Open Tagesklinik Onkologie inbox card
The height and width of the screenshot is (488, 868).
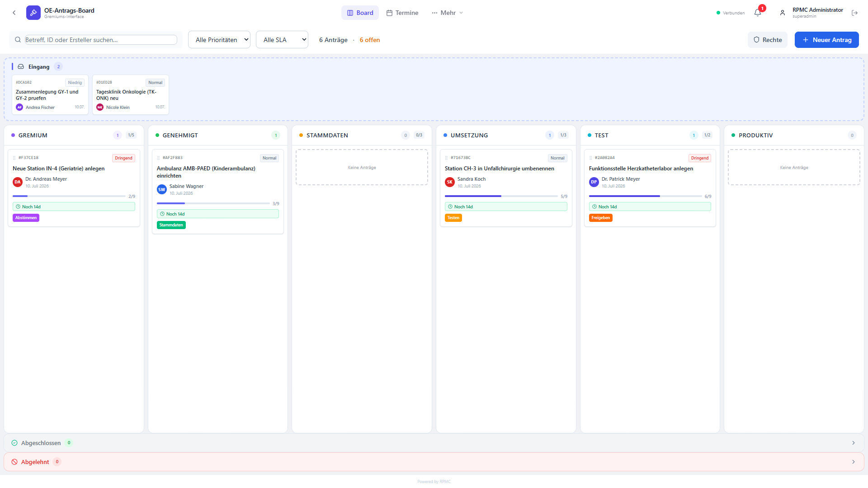pyautogui.click(x=131, y=95)
